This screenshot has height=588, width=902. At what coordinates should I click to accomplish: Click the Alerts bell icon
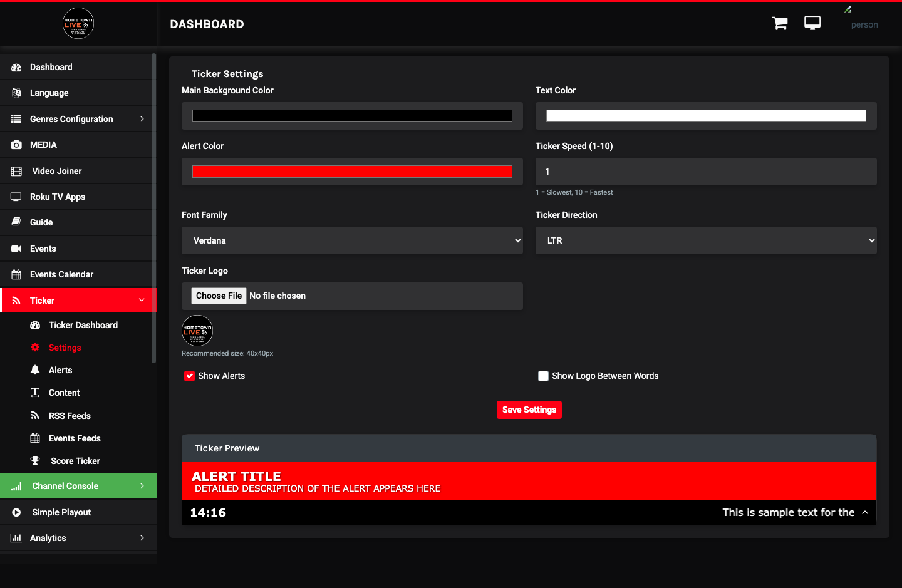click(x=35, y=370)
